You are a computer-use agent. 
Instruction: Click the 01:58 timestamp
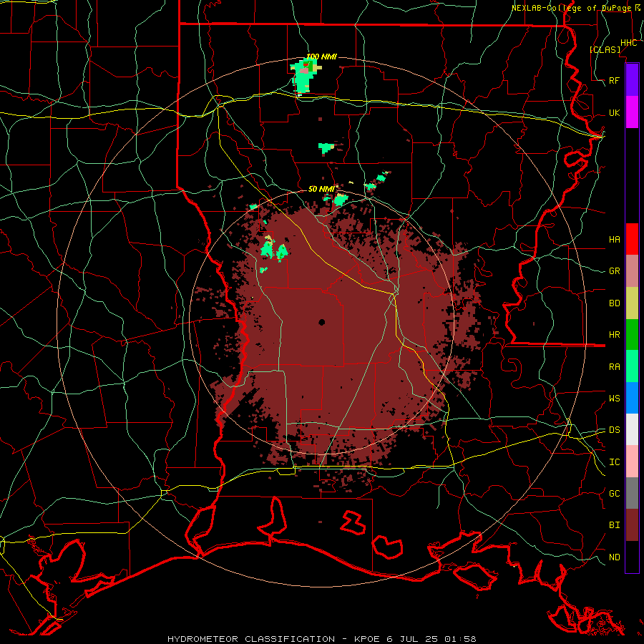click(x=460, y=639)
